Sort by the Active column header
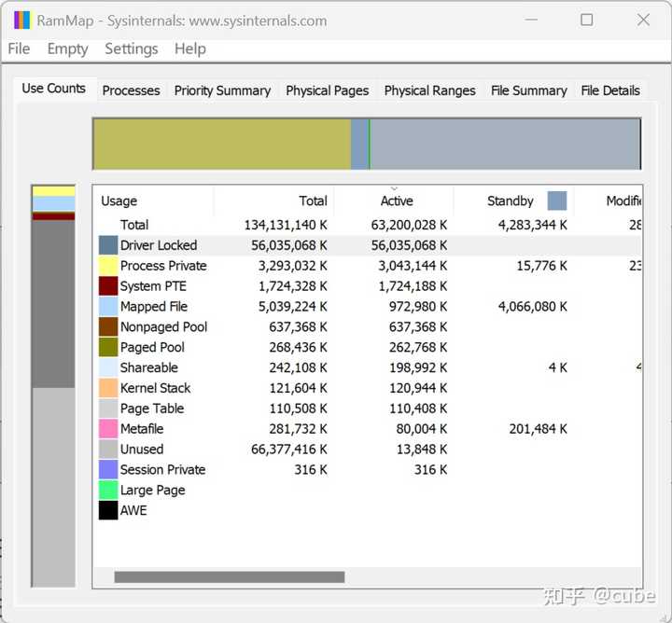This screenshot has width=672, height=623. 394,201
